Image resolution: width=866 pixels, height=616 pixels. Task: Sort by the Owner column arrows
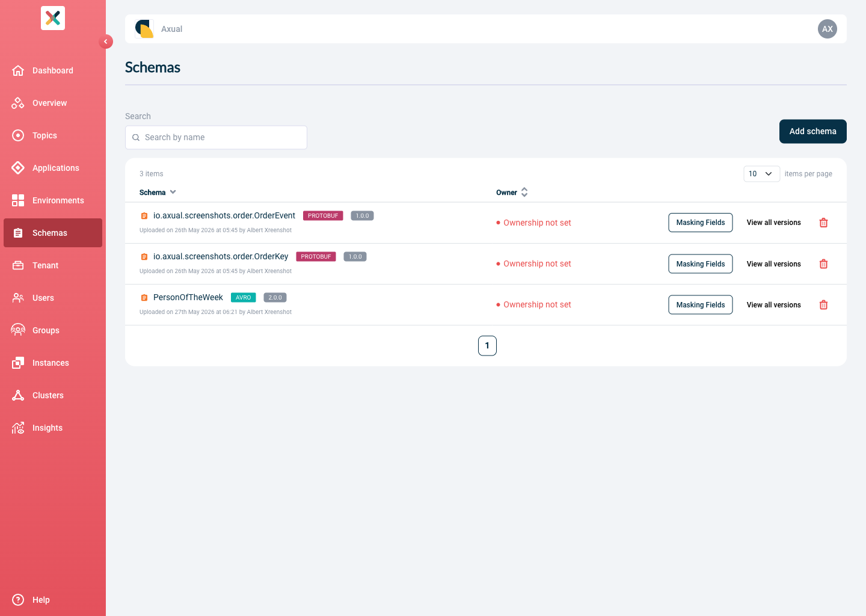point(524,192)
